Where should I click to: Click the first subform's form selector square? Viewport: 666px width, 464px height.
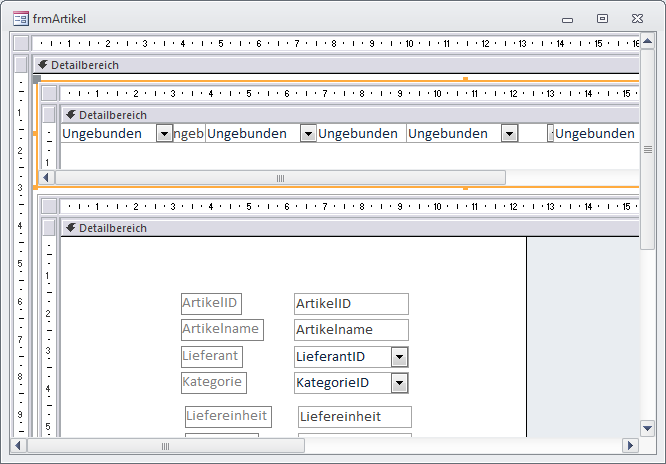click(48, 93)
